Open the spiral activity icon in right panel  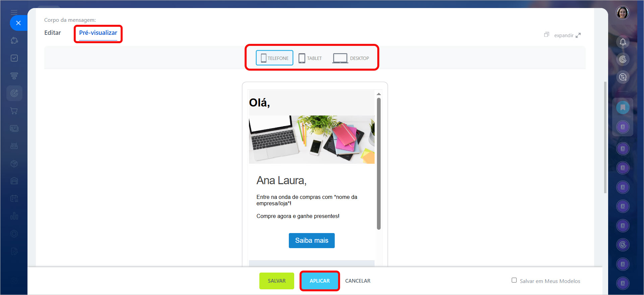(623, 59)
